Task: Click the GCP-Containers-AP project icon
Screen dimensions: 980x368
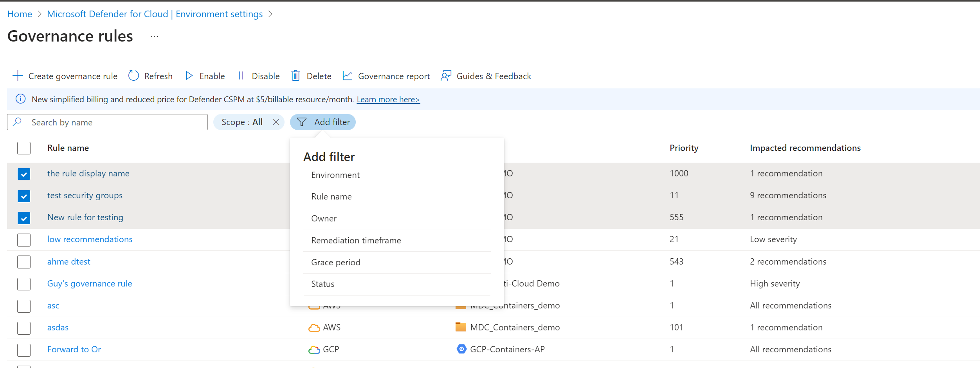Action: (x=462, y=349)
